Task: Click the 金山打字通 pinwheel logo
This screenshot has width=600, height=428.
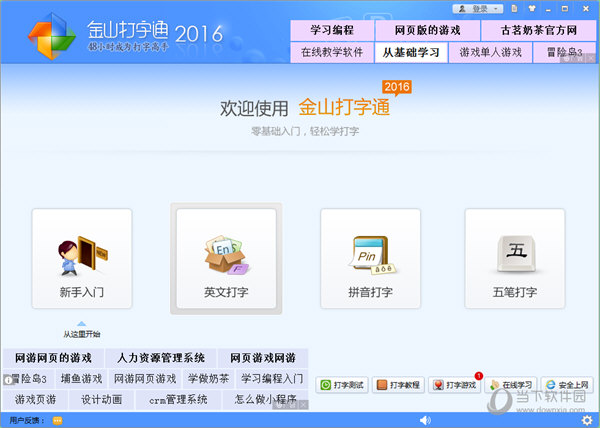Action: (52, 35)
